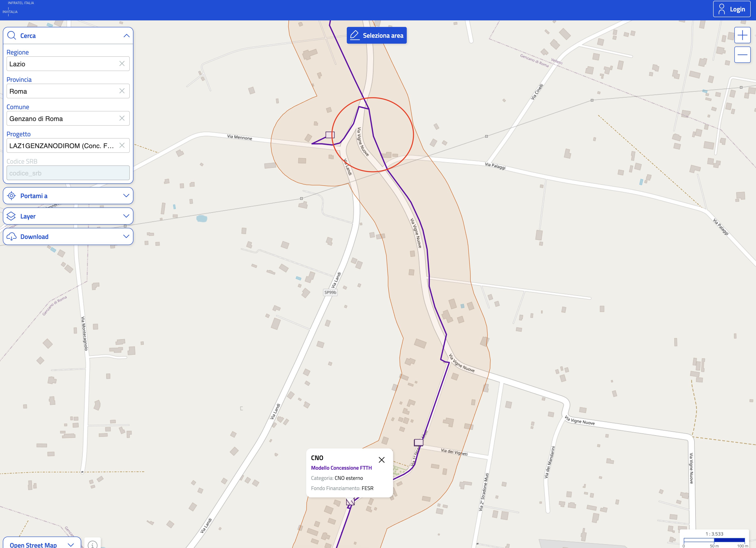The image size is (756, 548).
Task: Click the CNO square marker near Via Mennone
Action: (330, 135)
